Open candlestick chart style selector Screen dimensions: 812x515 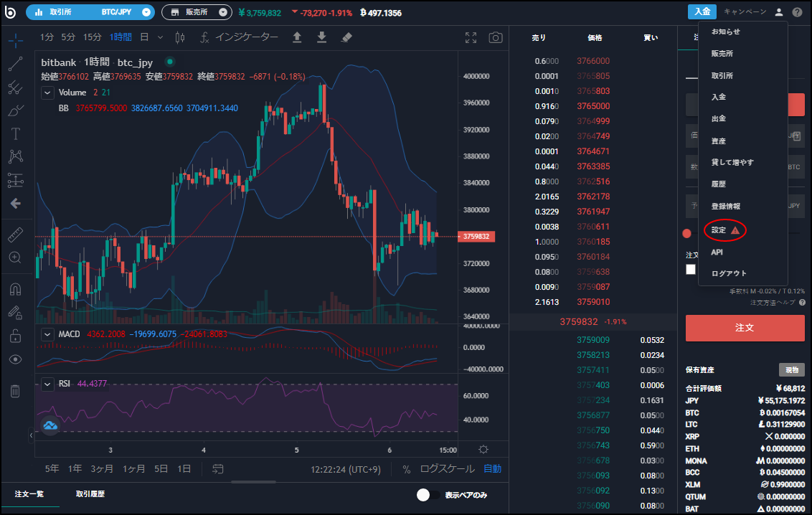click(x=180, y=37)
